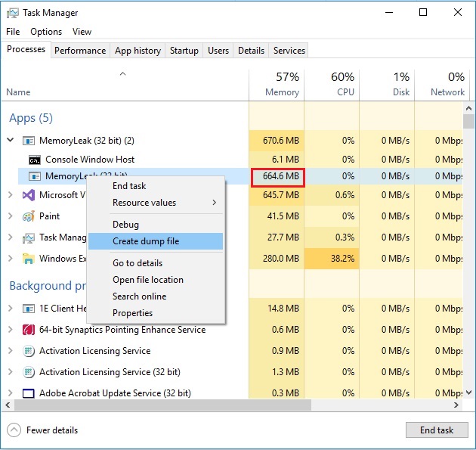Screen dimensions: 476x450
Task: Open the Options menu
Action: click(x=46, y=32)
